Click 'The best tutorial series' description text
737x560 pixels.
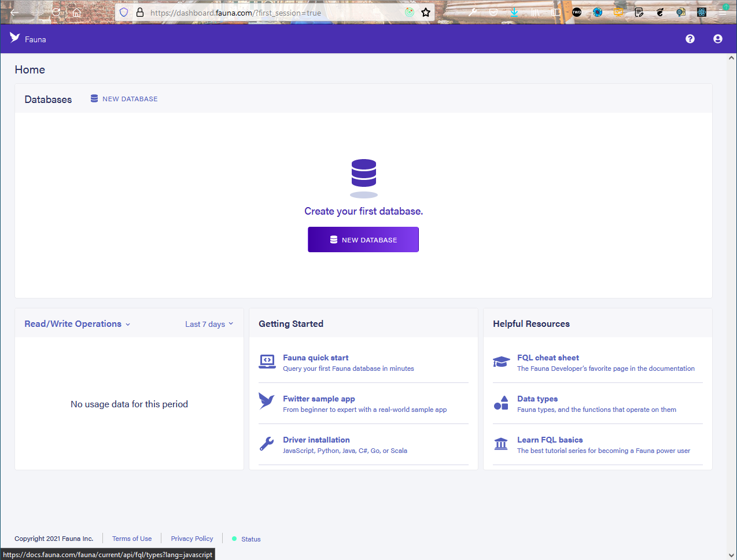tap(603, 451)
